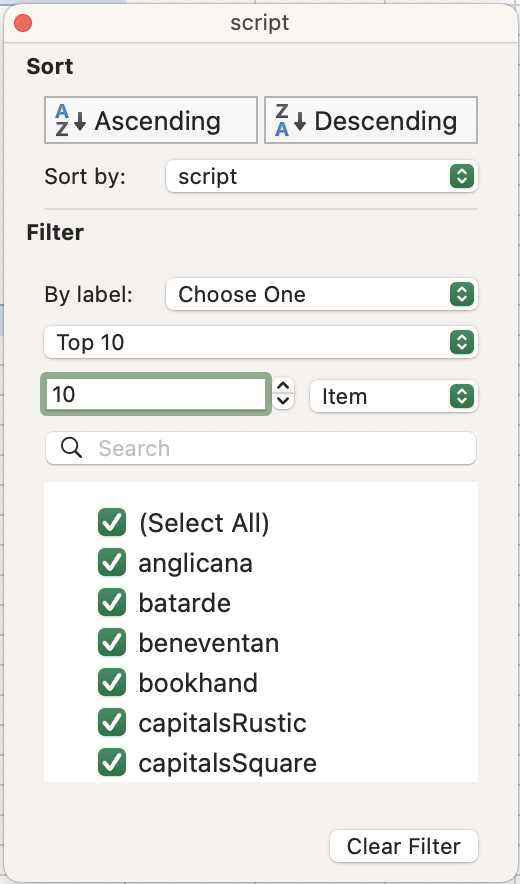This screenshot has height=884, width=520.
Task: Uncheck the batarde checkbox
Action: pyautogui.click(x=112, y=603)
